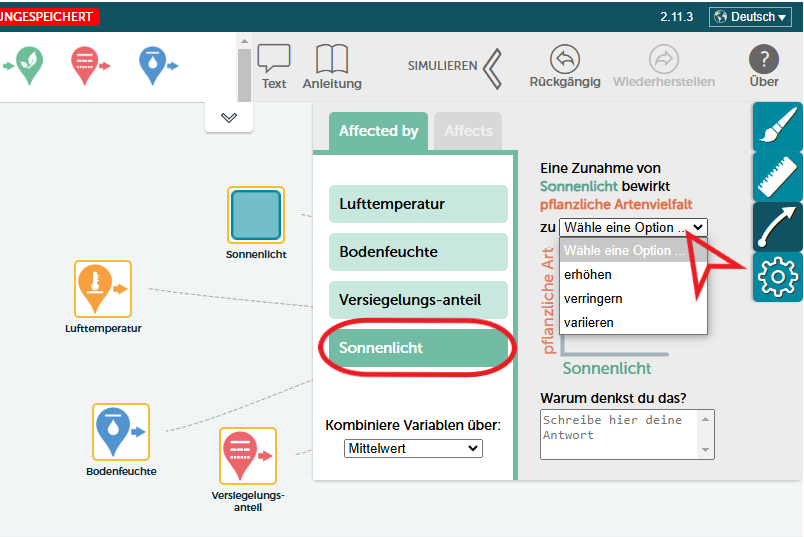Open the ruler measurement panel

click(777, 177)
